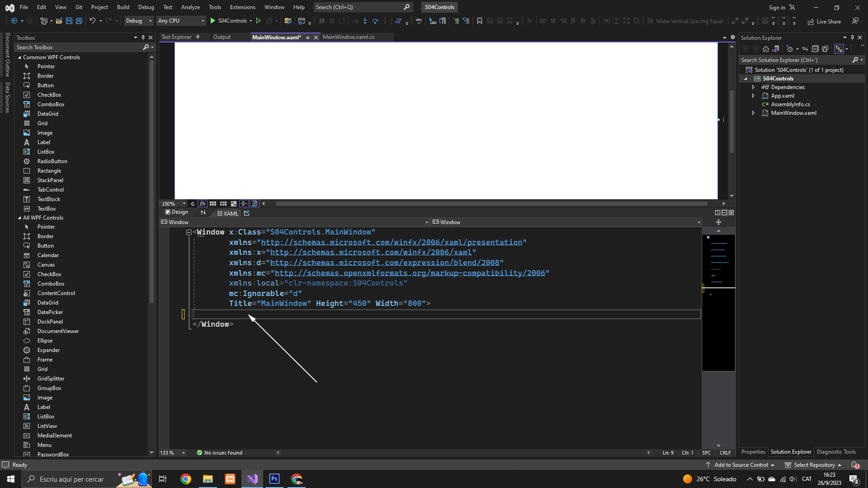Open the Any CPU platform dropdown
The width and height of the screenshot is (868, 488).
pos(181,21)
